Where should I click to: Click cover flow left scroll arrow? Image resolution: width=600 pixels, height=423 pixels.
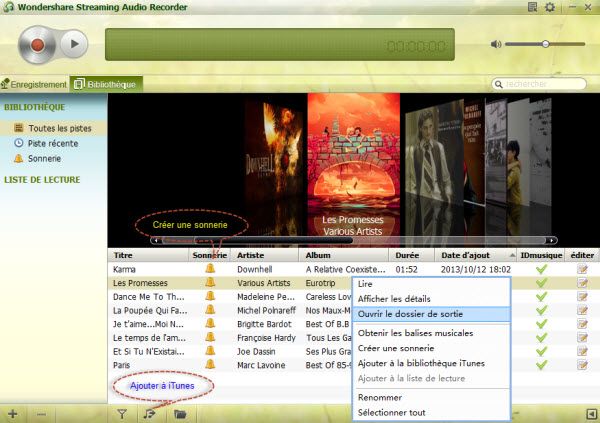click(x=156, y=240)
